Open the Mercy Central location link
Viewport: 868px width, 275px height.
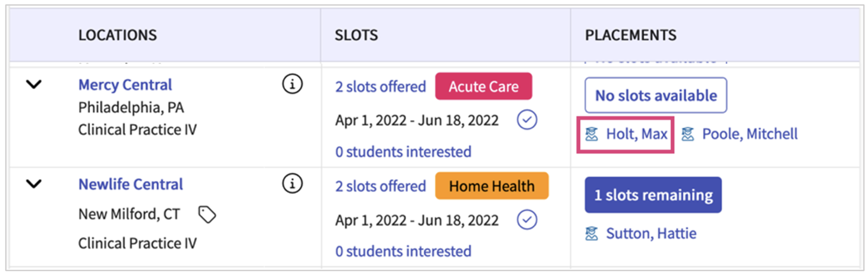[x=125, y=84]
